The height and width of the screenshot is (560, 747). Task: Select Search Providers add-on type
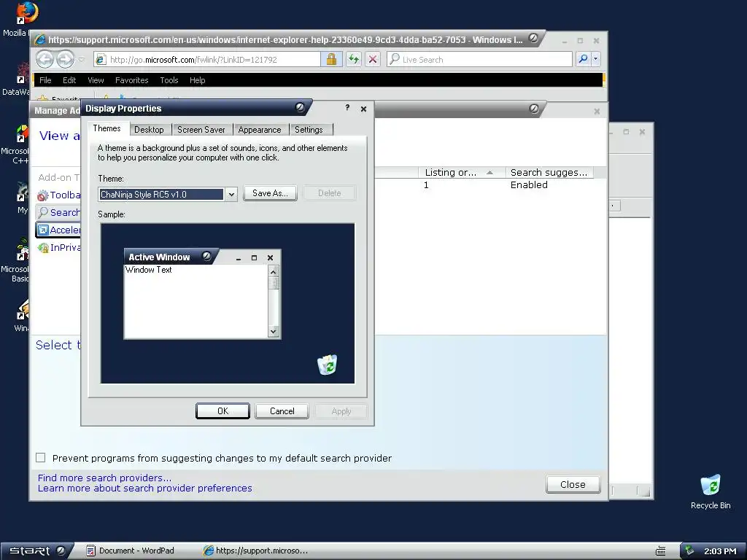[x=58, y=212]
